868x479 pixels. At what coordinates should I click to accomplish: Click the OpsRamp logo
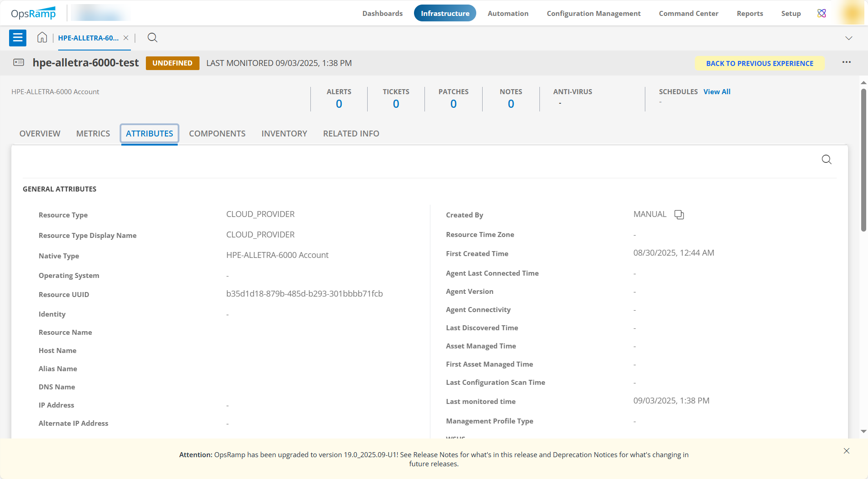coord(34,13)
